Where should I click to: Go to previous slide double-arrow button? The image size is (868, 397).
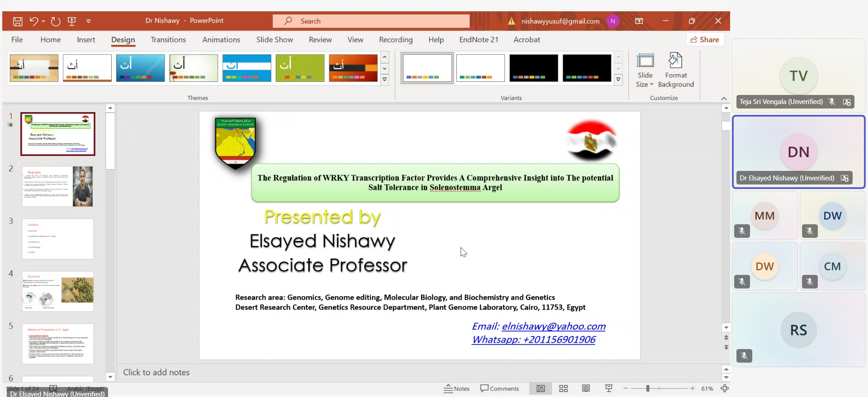click(x=726, y=338)
